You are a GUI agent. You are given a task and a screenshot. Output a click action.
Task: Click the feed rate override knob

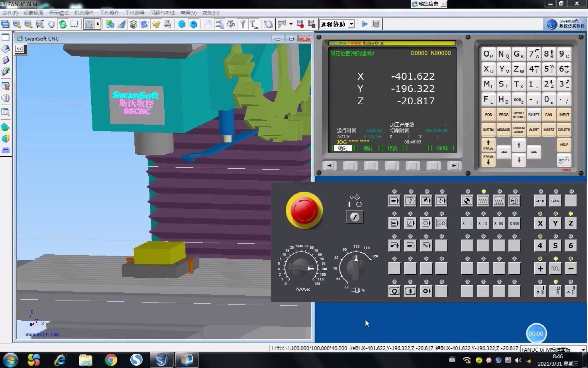(x=301, y=268)
